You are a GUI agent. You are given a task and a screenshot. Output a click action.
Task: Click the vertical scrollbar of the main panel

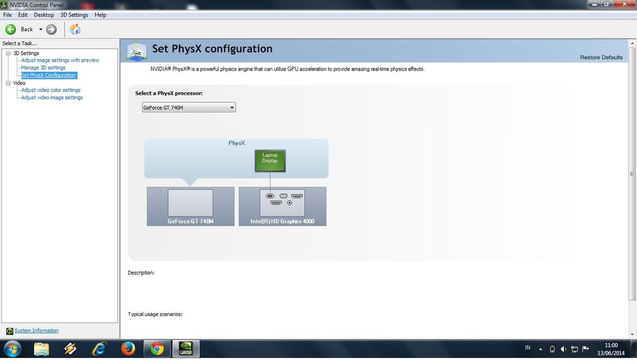[632, 174]
